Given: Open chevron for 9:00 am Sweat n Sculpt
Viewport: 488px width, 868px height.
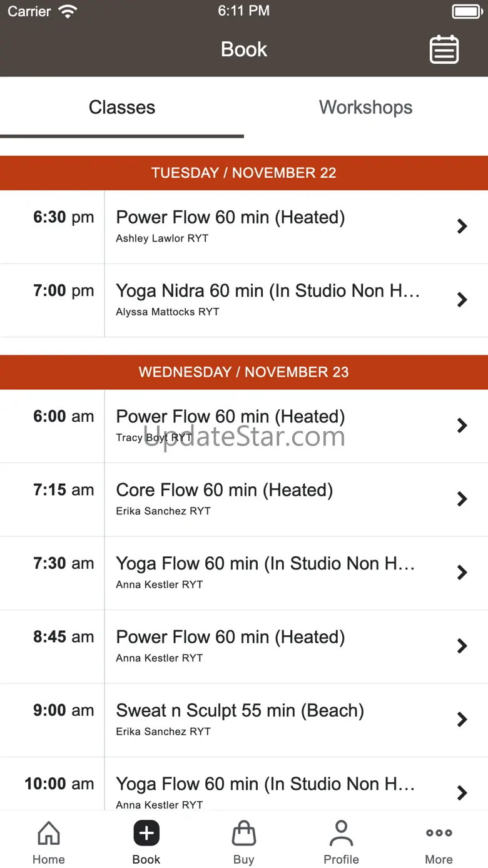Looking at the screenshot, I should [x=462, y=719].
